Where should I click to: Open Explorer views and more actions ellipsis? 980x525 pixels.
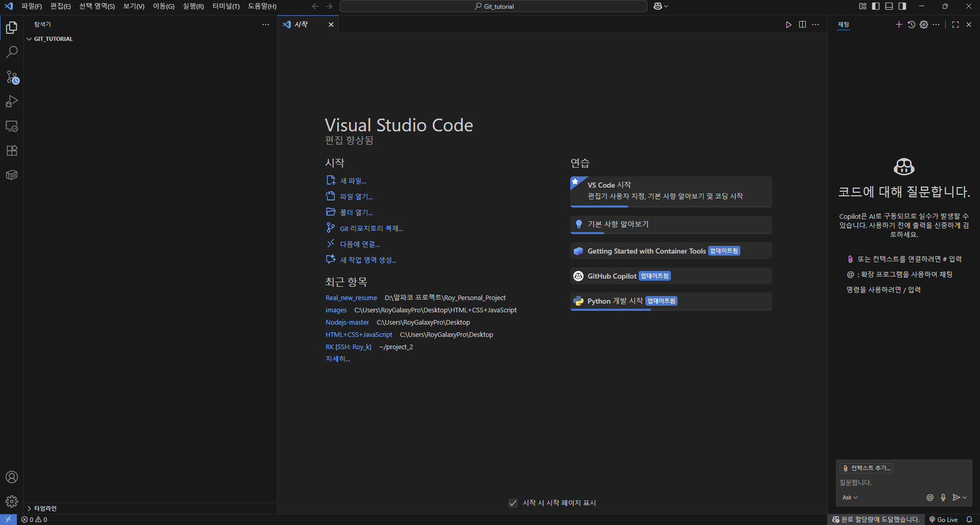click(266, 25)
